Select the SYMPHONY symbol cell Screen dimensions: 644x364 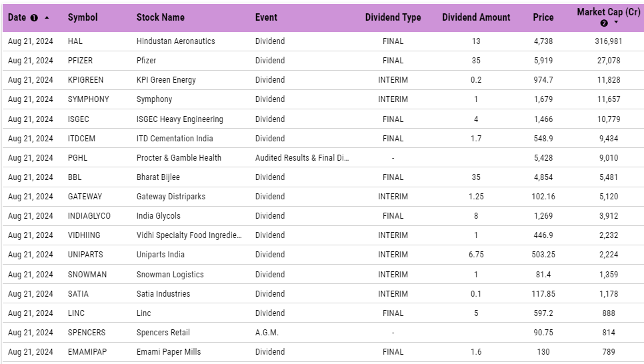pyautogui.click(x=88, y=99)
